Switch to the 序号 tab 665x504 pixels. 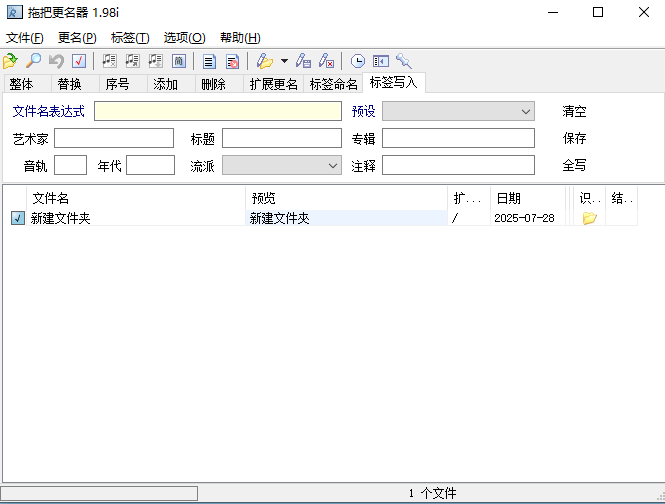pyautogui.click(x=123, y=84)
